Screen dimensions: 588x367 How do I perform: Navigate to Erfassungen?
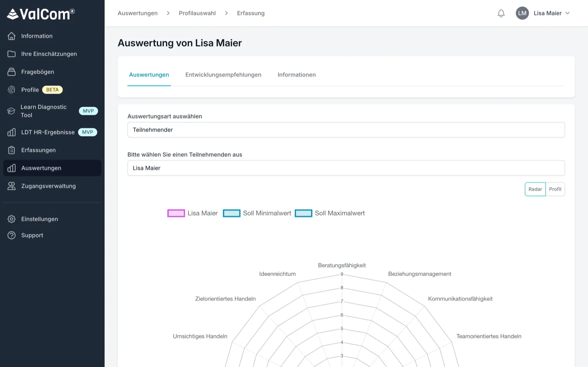tap(52, 150)
